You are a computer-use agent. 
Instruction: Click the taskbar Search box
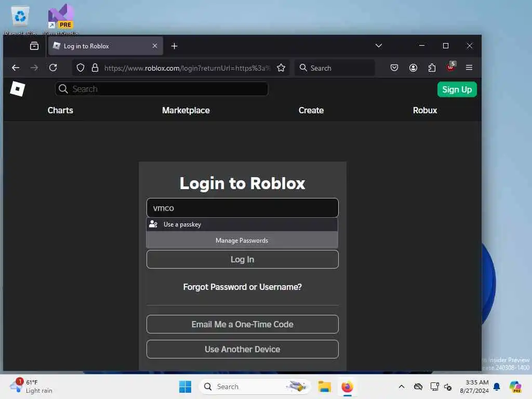[x=255, y=387]
